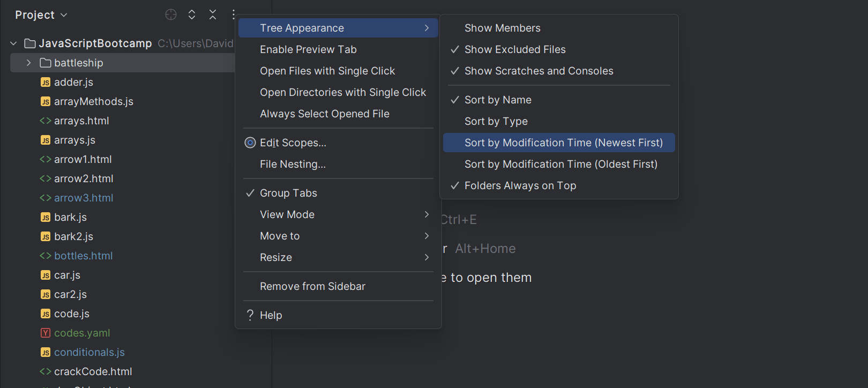
Task: Open the Project view dropdown
Action: tap(41, 15)
